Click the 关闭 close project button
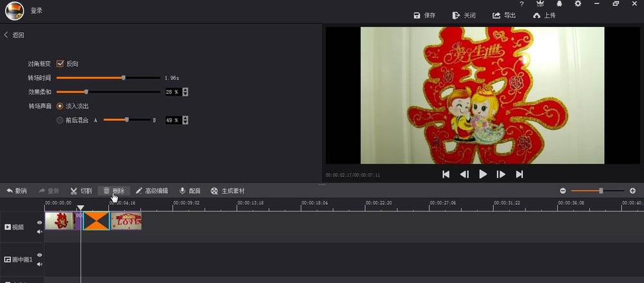Viewport: 644px width, 283px height. tap(464, 15)
